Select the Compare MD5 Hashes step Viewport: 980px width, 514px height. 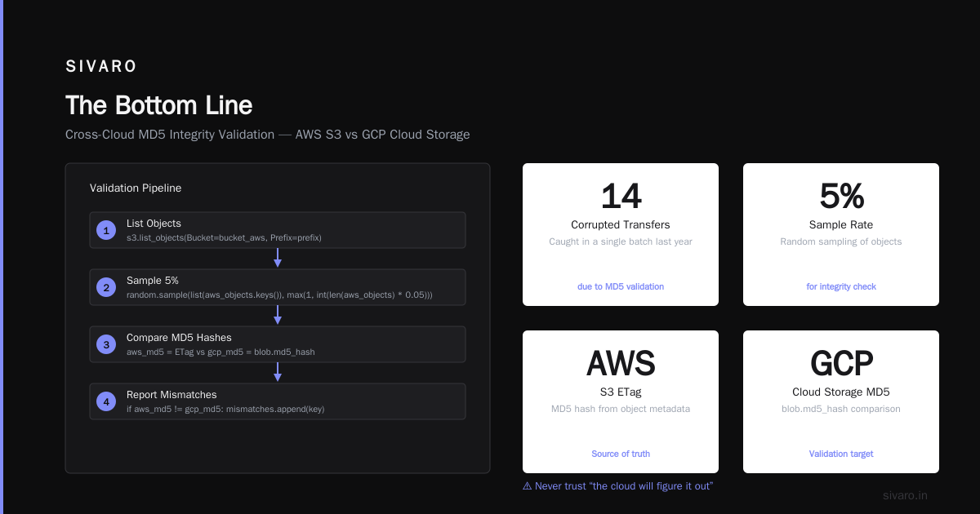coord(278,344)
